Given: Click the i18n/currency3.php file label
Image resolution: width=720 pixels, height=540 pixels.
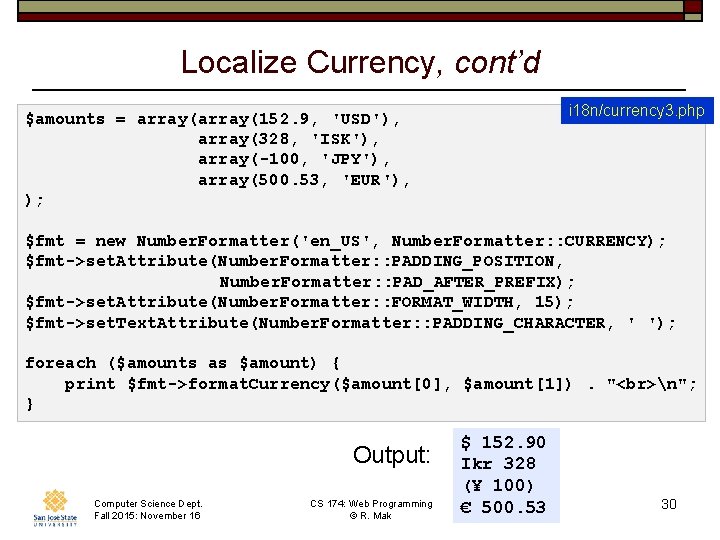Looking at the screenshot, I should (x=637, y=111).
